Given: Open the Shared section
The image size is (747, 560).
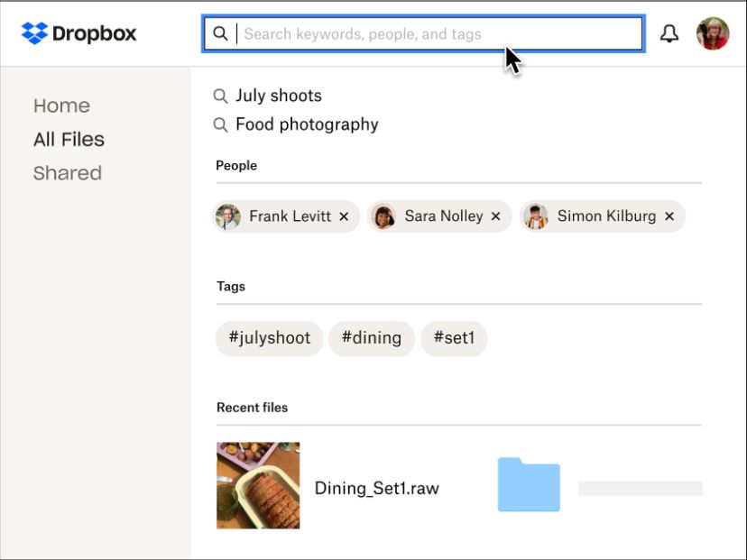Looking at the screenshot, I should click(68, 172).
